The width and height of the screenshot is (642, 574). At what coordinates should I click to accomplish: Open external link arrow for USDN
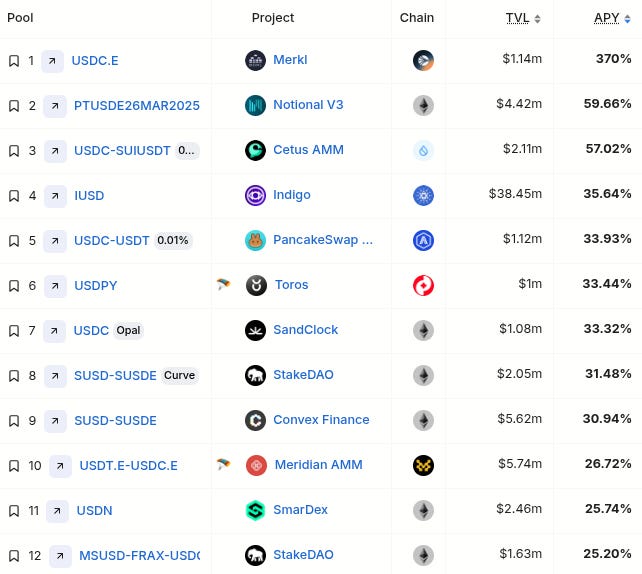pyautogui.click(x=57, y=512)
